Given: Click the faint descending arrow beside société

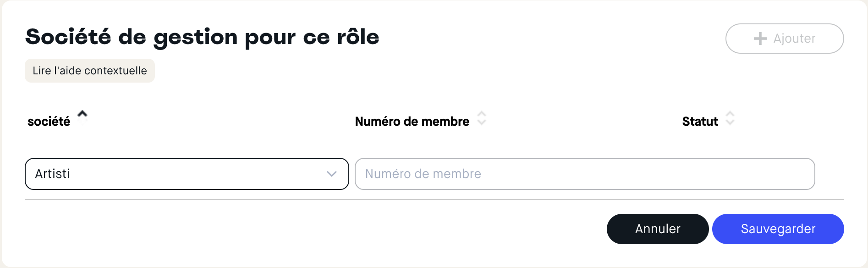Looking at the screenshot, I should pos(82,122).
